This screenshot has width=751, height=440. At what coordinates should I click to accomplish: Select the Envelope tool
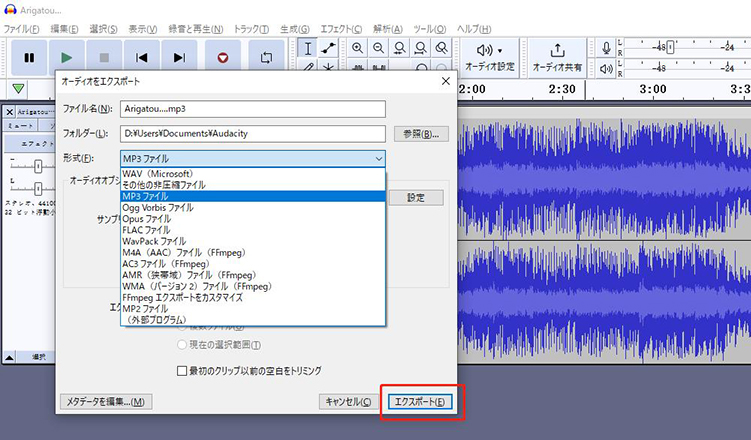(x=329, y=48)
